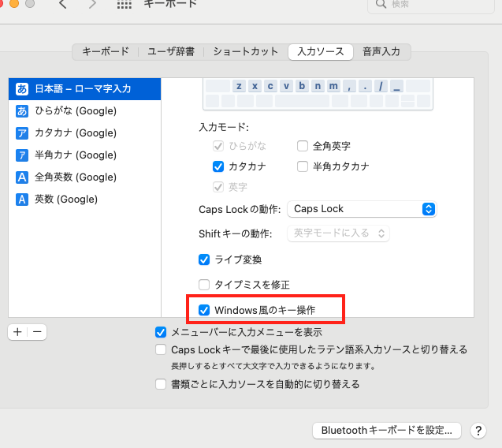
Task: Toggle メニューバーに入力メニューを表示 checkbox
Action: [x=161, y=332]
